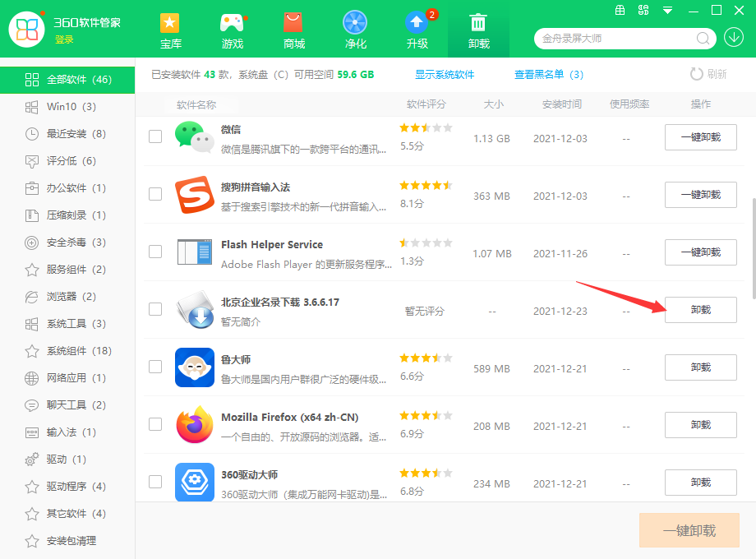The height and width of the screenshot is (559, 756).
Task: Click 卸载 for Mozilla Firefox
Action: click(701, 425)
